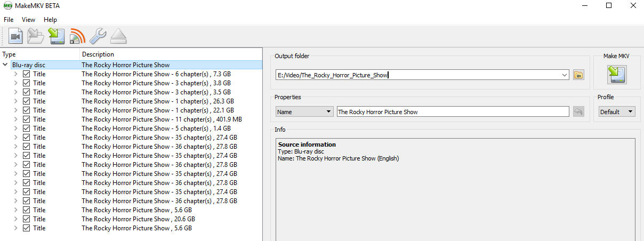Screen dimensions: 644x241
Task: Collapse the Blu-ray disc tree node
Action: pos(5,65)
